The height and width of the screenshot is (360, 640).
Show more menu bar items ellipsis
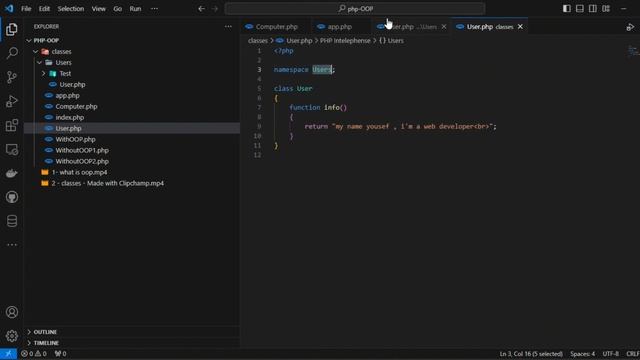pos(154,9)
